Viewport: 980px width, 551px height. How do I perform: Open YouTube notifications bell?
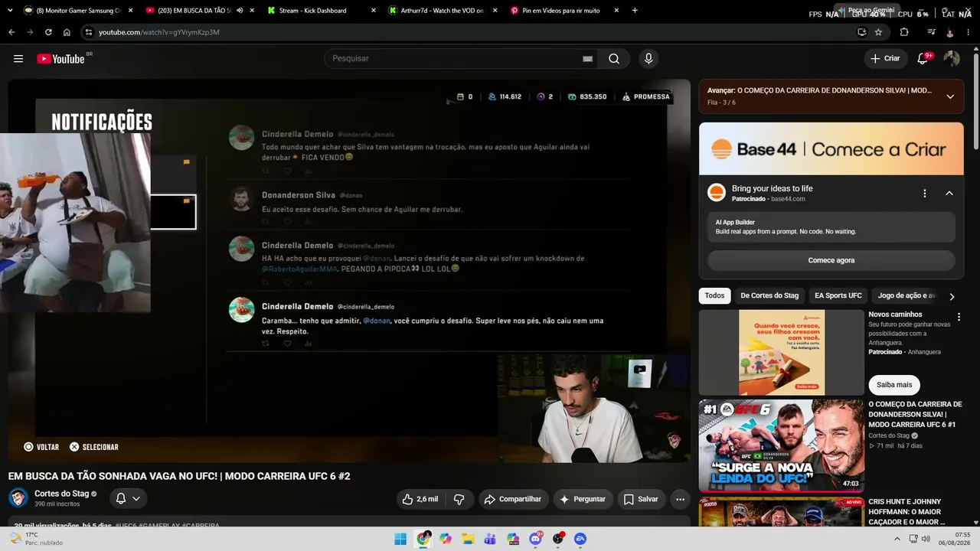click(923, 59)
